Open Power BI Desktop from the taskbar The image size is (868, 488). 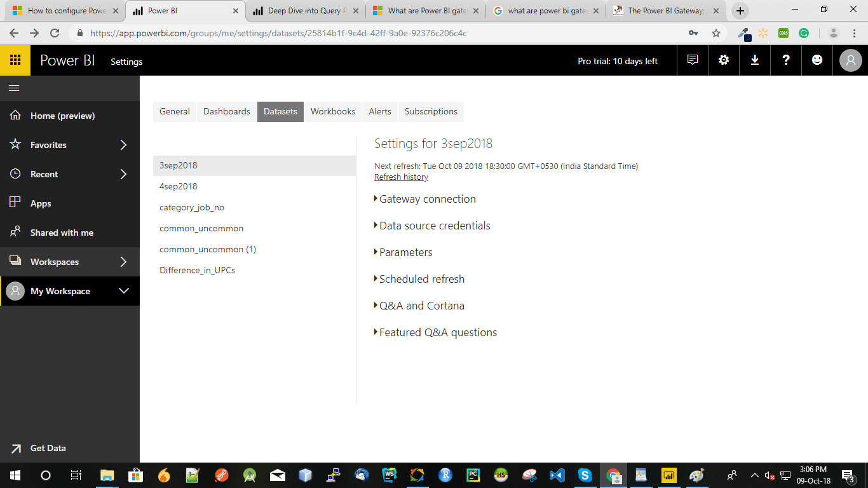pyautogui.click(x=668, y=475)
